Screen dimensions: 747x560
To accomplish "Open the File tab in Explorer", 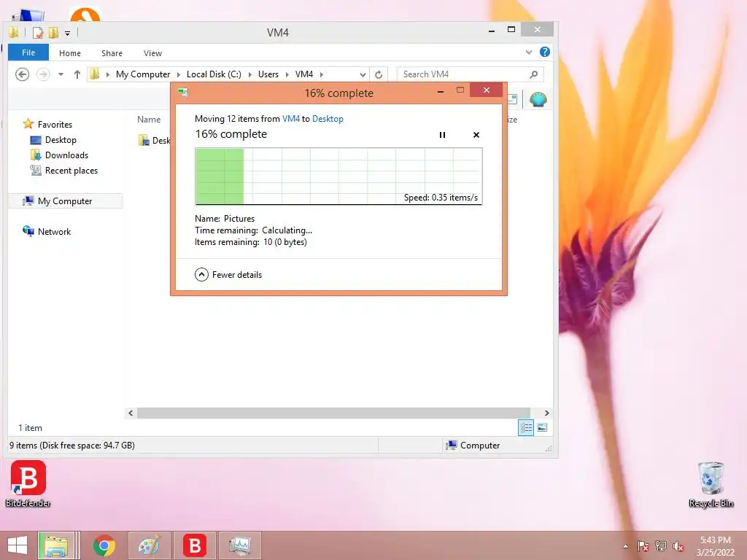I will point(28,52).
